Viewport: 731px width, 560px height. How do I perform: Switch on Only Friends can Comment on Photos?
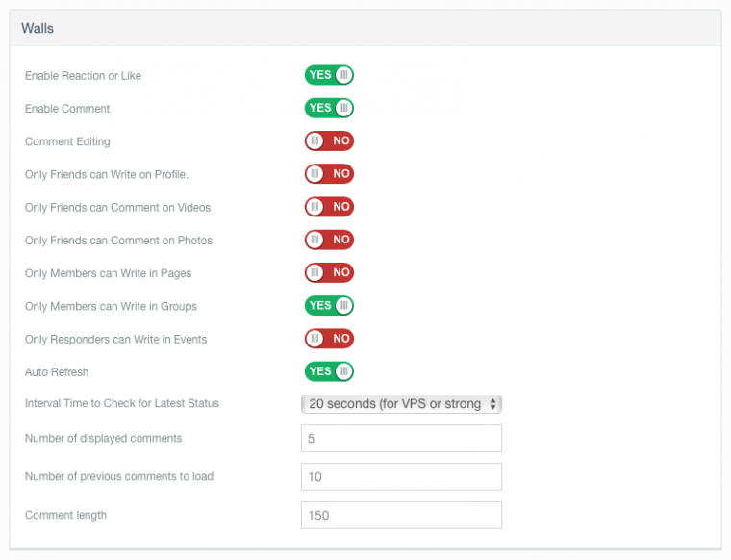point(329,240)
